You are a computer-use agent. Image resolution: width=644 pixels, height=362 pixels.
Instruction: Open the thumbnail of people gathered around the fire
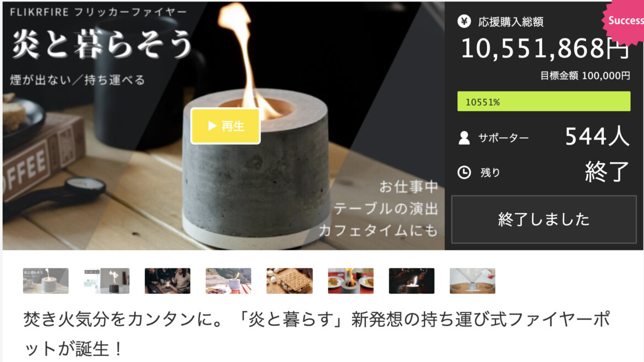[167, 281]
